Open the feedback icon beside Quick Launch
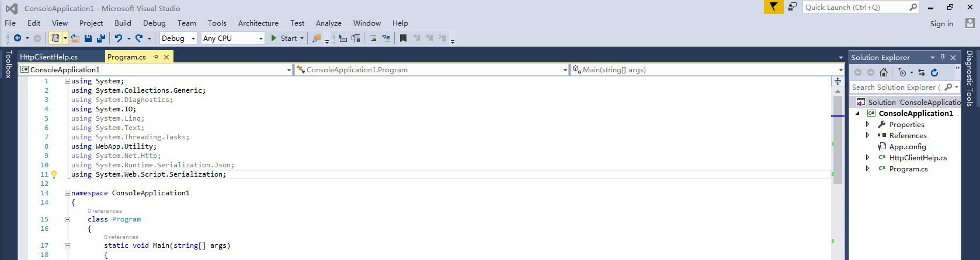 792,7
